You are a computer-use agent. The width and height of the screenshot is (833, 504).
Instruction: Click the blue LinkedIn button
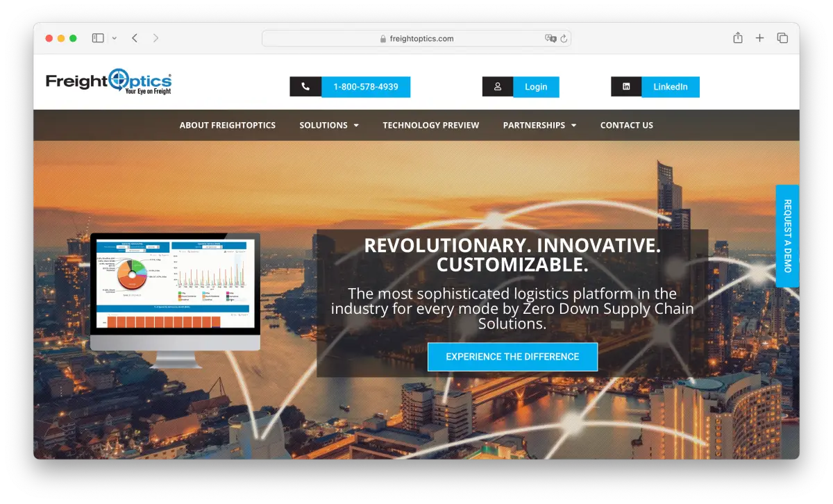pyautogui.click(x=671, y=87)
